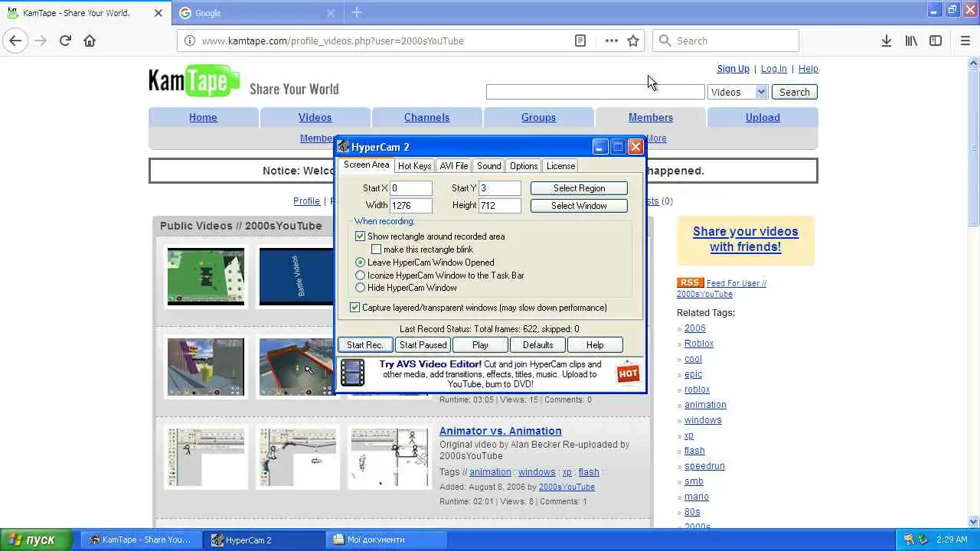Click the Height input field
The height and width of the screenshot is (551, 980).
[x=500, y=205]
